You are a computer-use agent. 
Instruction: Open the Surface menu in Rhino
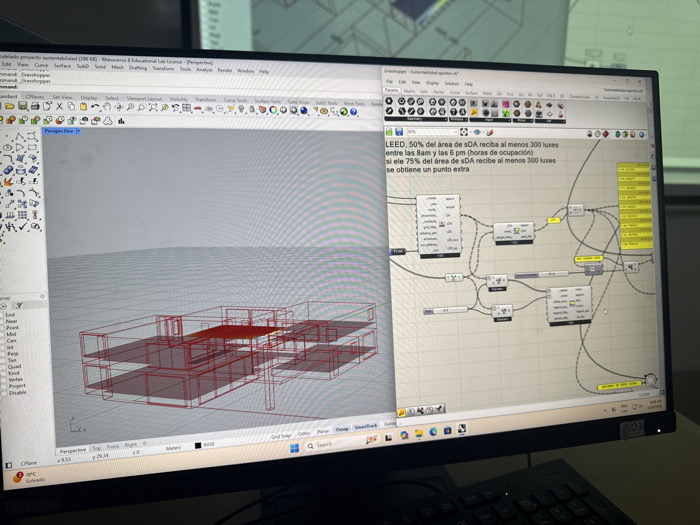62,66
